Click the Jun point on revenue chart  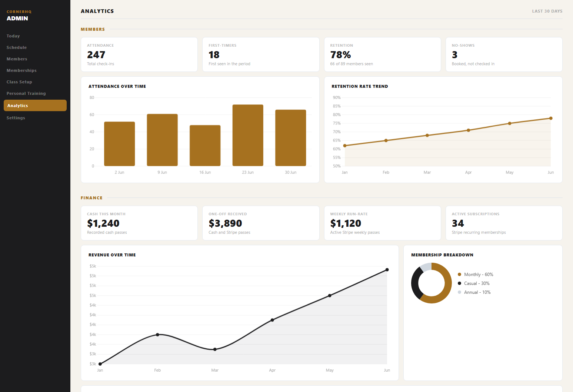[x=387, y=270]
